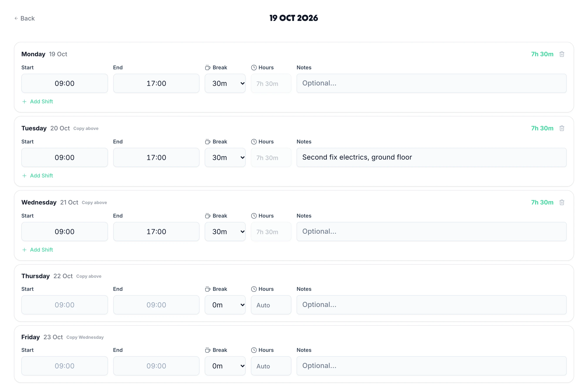Open Tuesday's Break dropdown
Viewport: 588px width, 385px height.
pos(225,158)
